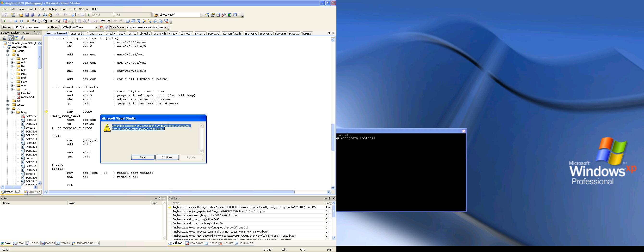Click the Save floppy disk icon
Screen dimensions: 644x252
(x=27, y=15)
